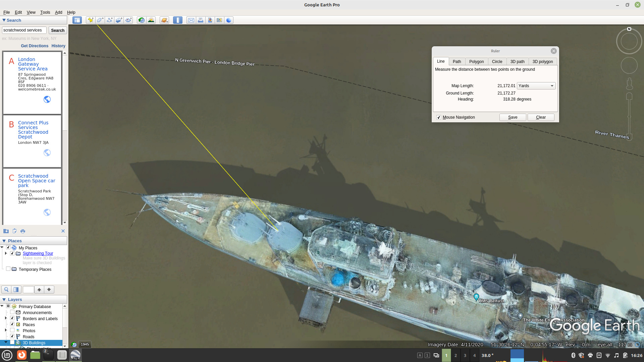
Task: Click the Ruler tool icon
Action: click(x=178, y=20)
